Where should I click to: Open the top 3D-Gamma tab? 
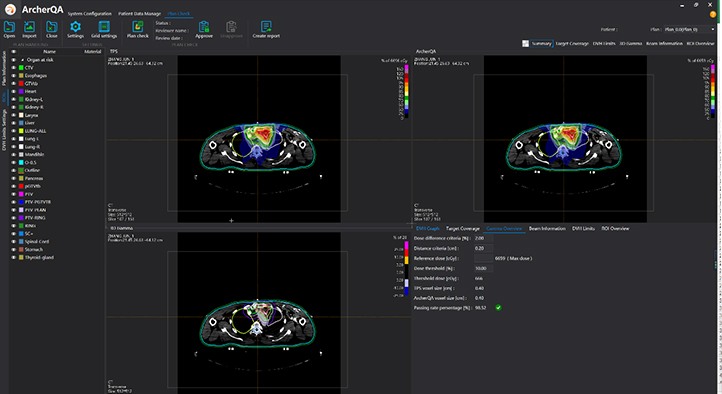[630, 43]
